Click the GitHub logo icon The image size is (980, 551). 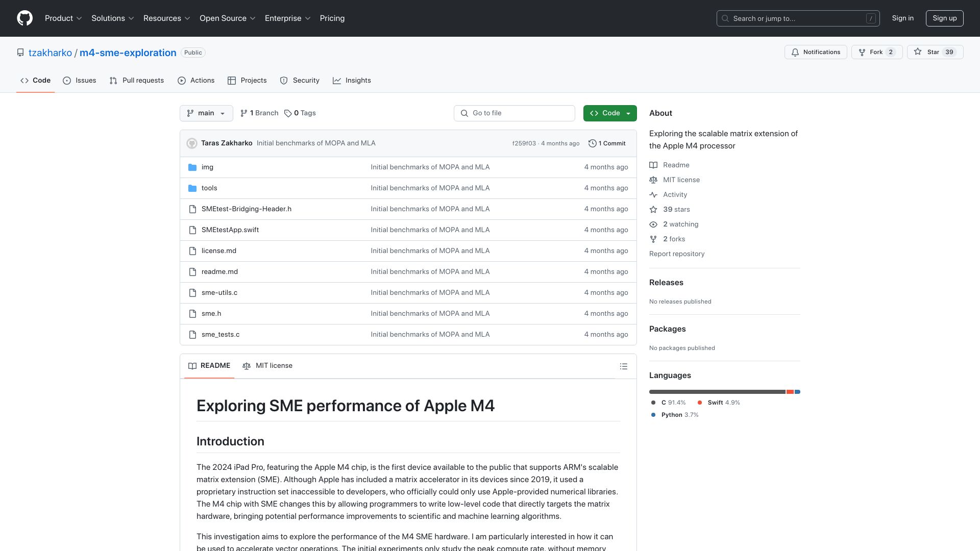[x=24, y=18]
